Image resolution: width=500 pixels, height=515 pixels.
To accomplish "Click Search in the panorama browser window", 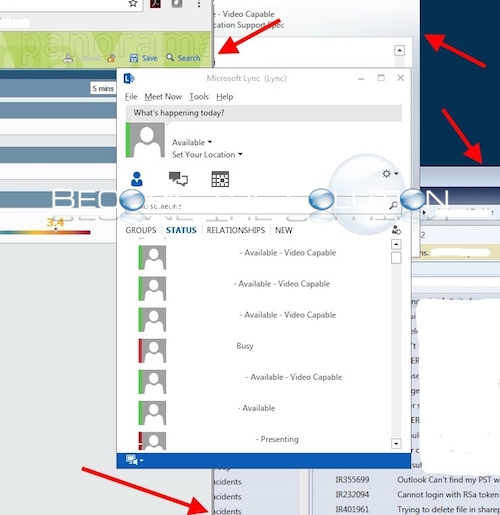I will pyautogui.click(x=189, y=58).
